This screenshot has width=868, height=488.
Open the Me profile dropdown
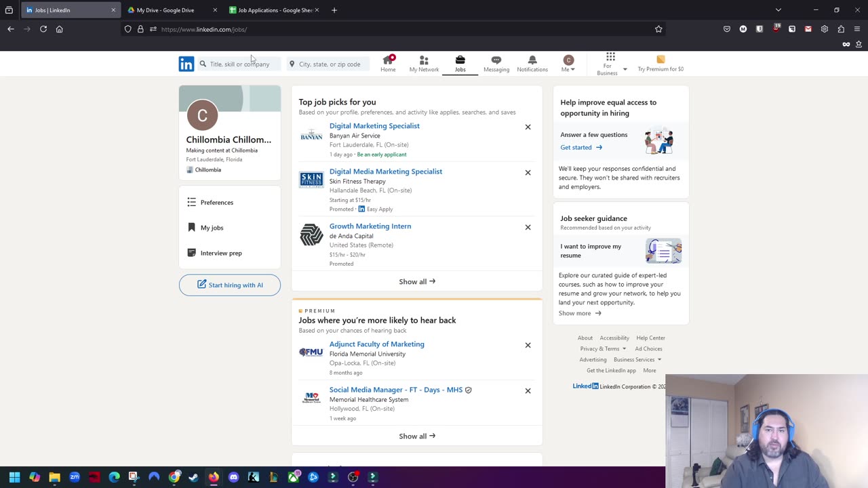(x=568, y=64)
